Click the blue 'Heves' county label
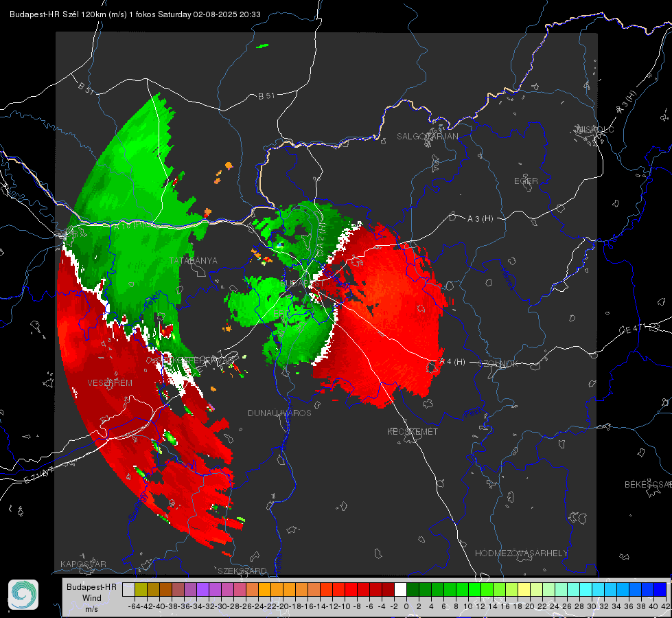Image resolution: width=672 pixels, height=618 pixels. coord(508,279)
